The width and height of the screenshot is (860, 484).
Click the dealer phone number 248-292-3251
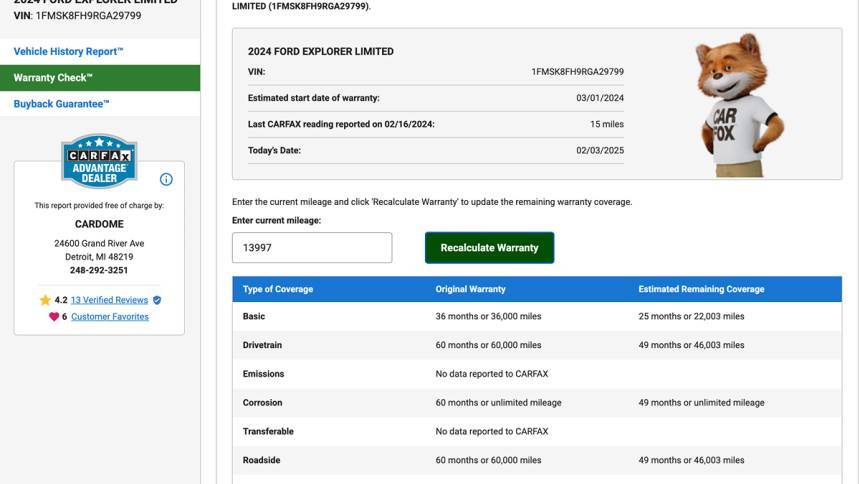click(x=99, y=271)
